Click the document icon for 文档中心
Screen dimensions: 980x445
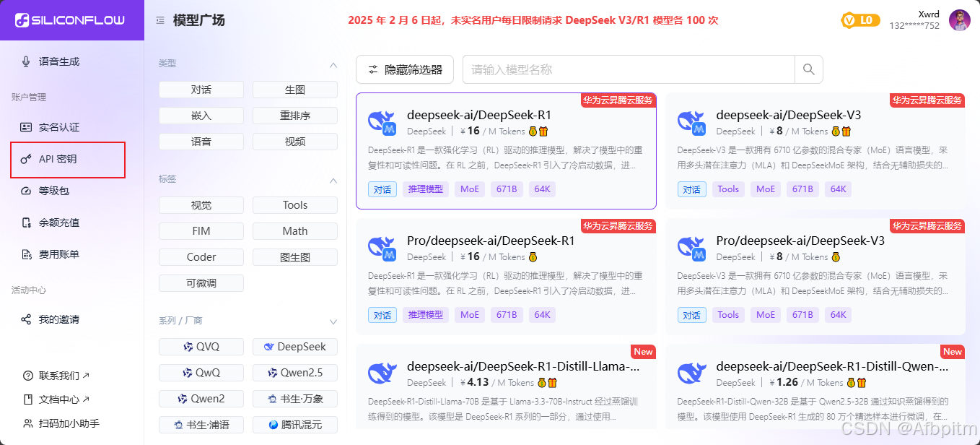click(x=28, y=399)
